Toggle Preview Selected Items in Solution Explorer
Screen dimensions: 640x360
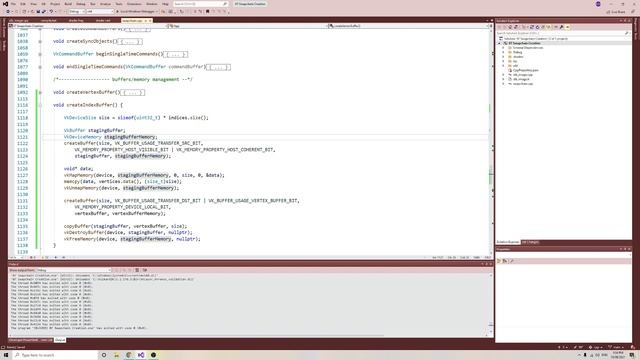[567, 27]
